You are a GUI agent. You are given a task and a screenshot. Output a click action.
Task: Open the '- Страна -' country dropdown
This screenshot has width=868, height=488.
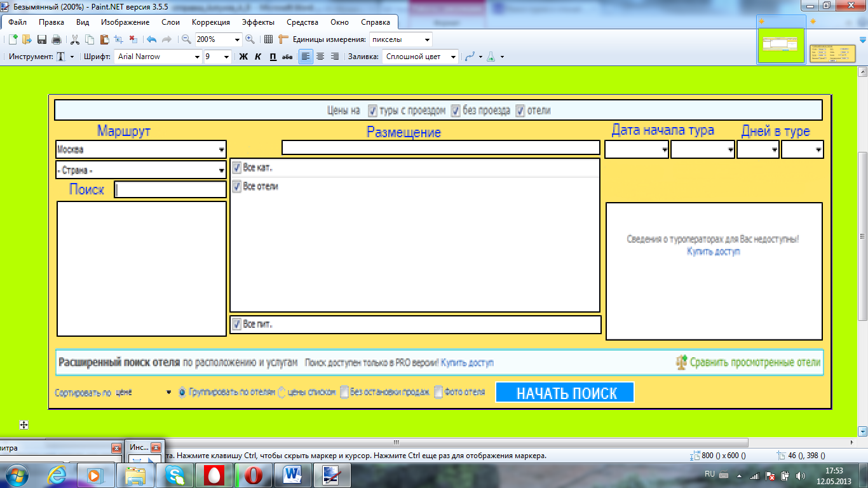pyautogui.click(x=221, y=170)
